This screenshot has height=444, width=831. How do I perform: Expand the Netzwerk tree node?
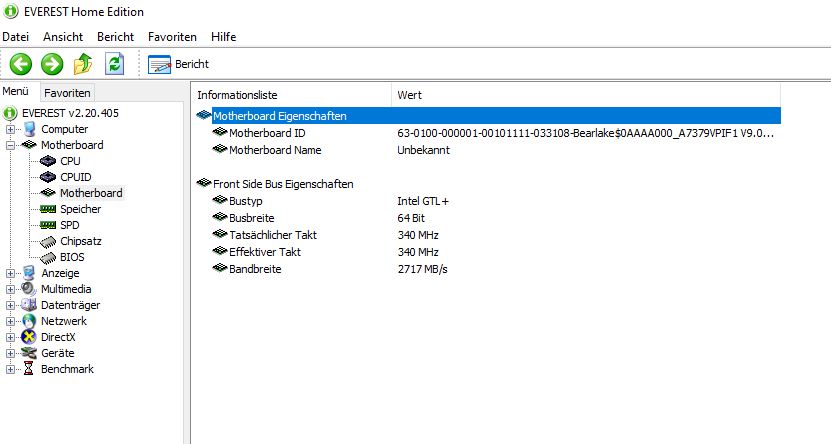(10, 321)
